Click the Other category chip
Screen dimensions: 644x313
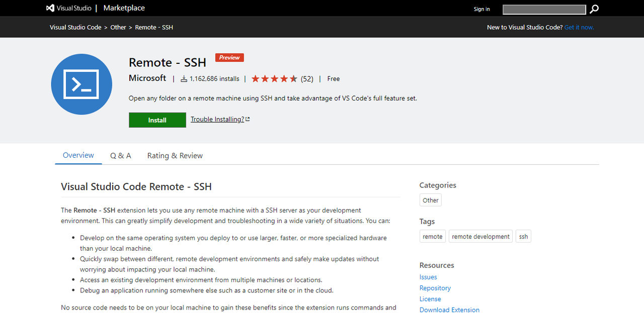click(431, 200)
